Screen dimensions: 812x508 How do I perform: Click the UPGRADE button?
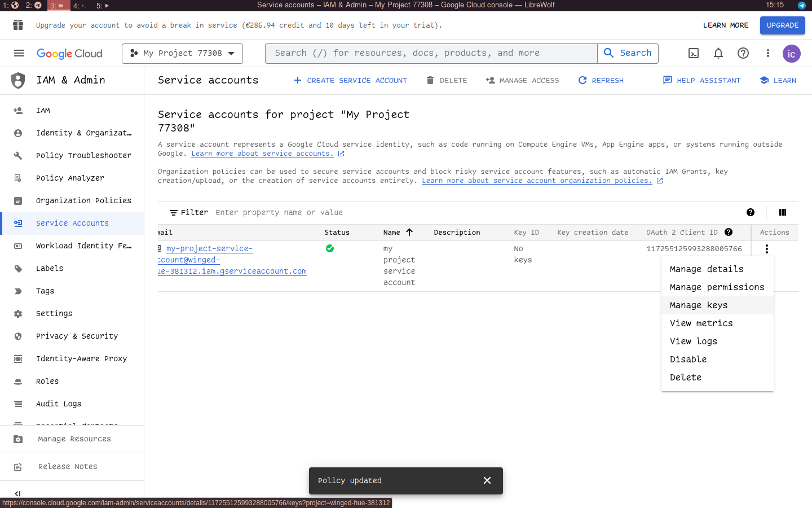(782, 25)
